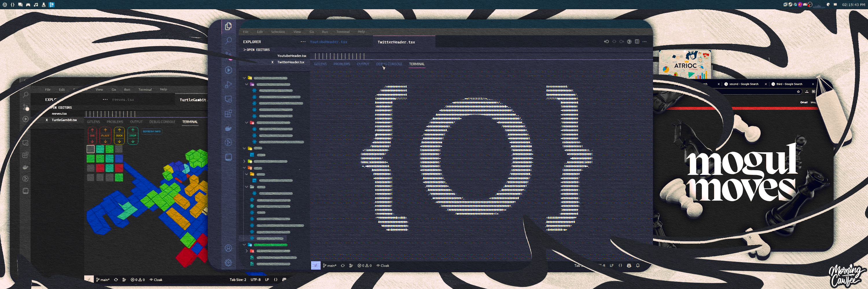Click SUCK down arrow in left window
This screenshot has width=868, height=289.
(x=119, y=141)
